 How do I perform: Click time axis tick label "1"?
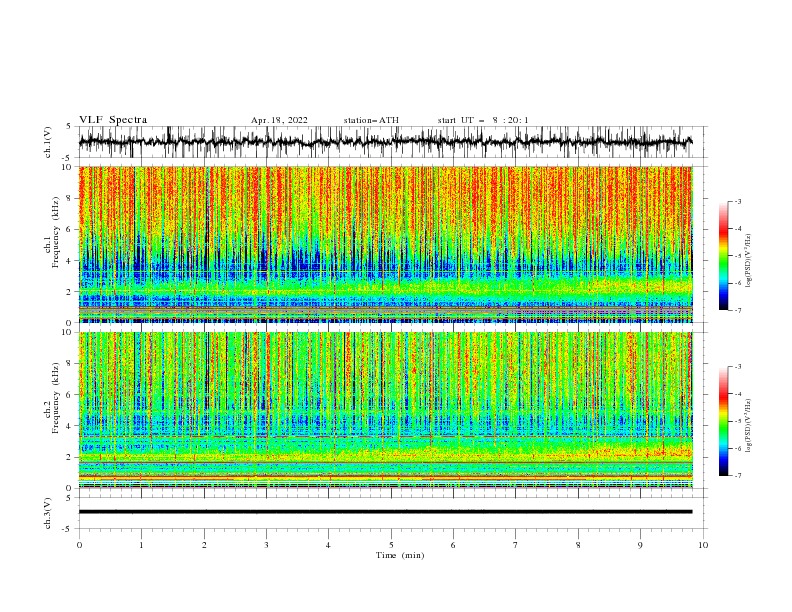(x=141, y=545)
